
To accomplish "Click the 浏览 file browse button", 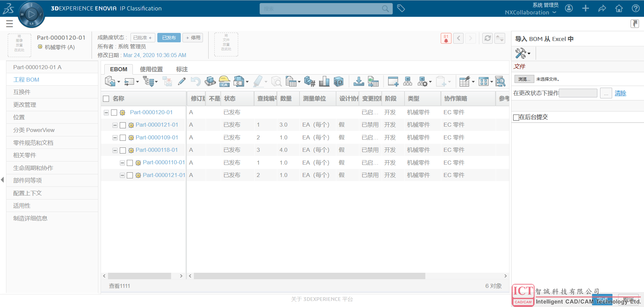I will point(524,79).
